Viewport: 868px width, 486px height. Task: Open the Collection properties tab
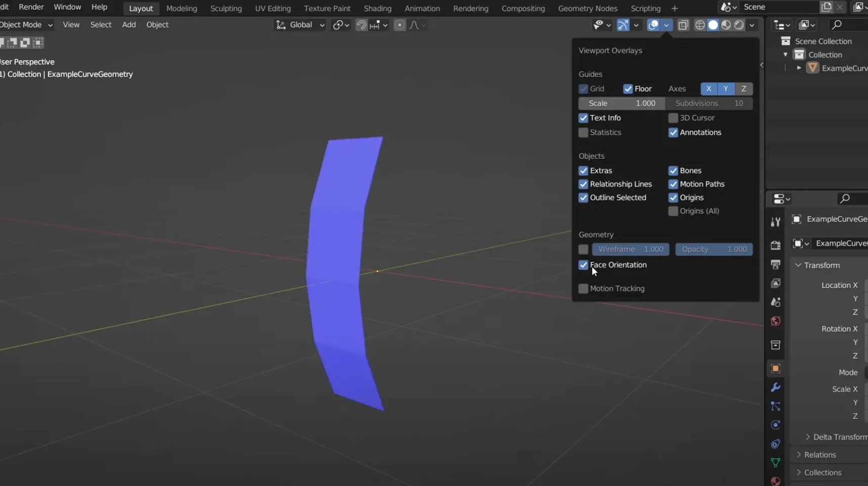pyautogui.click(x=776, y=345)
